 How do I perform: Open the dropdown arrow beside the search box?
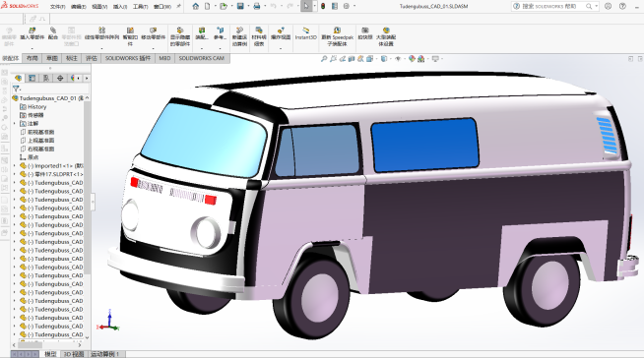(x=597, y=6)
